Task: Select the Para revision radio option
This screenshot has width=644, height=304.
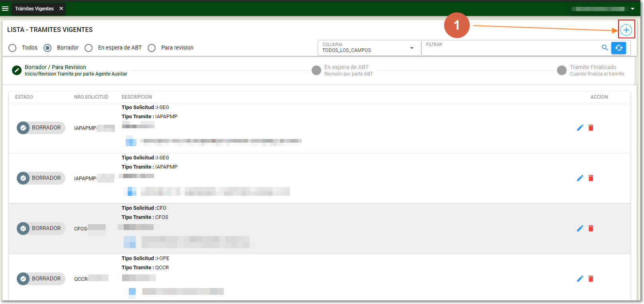Action: click(x=152, y=48)
